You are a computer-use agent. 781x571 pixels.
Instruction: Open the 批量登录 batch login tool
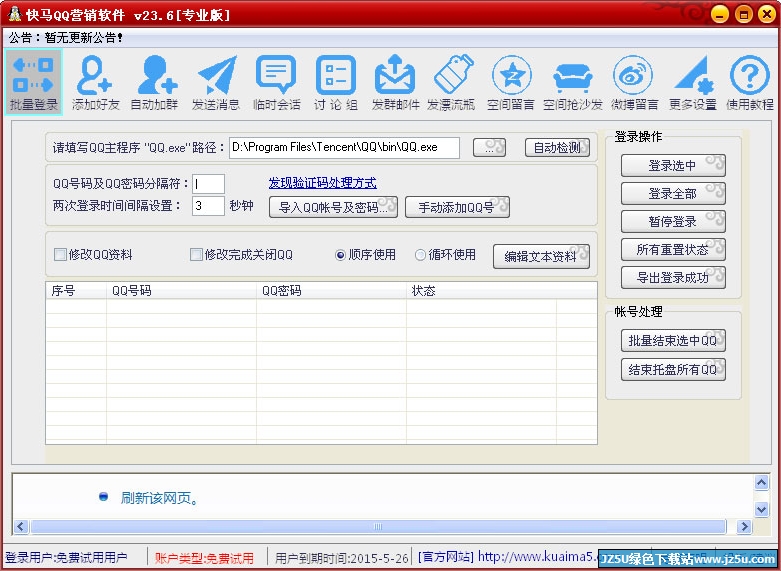point(33,82)
